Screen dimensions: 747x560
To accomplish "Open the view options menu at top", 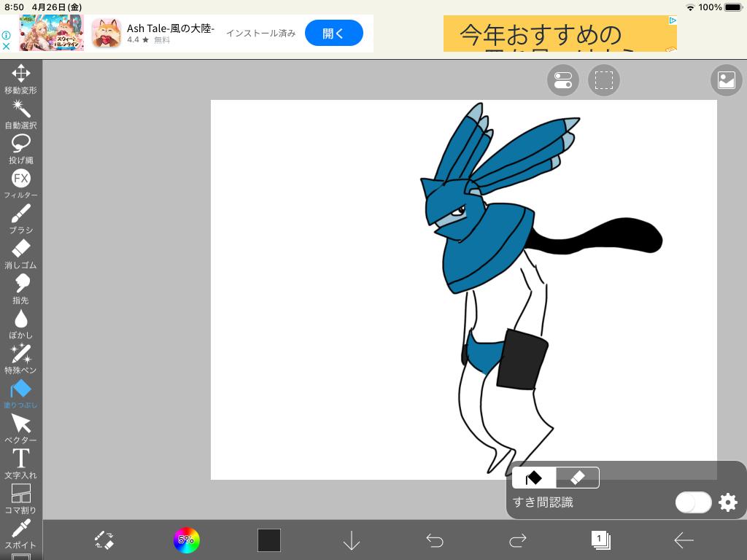I will [x=562, y=80].
